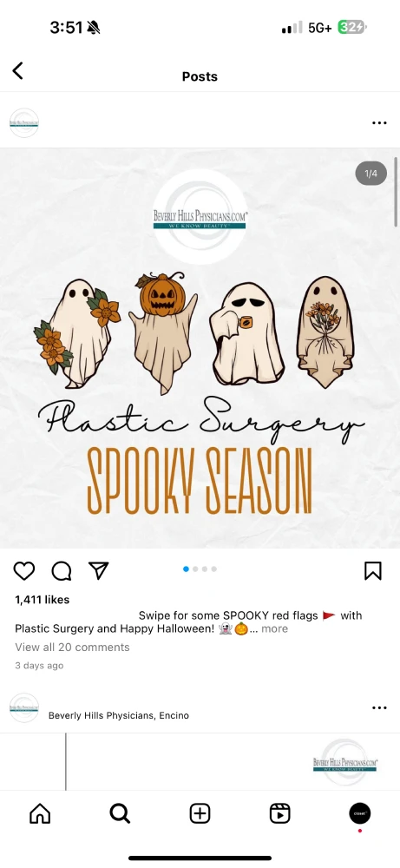Tap the 1/4 slide counter badge
This screenshot has width=400, height=868.
[x=370, y=174]
